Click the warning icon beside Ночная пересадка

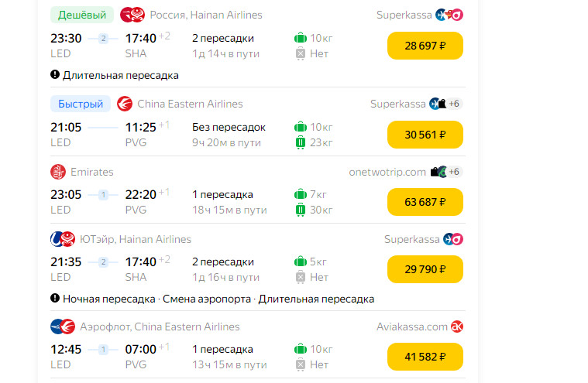click(x=55, y=298)
